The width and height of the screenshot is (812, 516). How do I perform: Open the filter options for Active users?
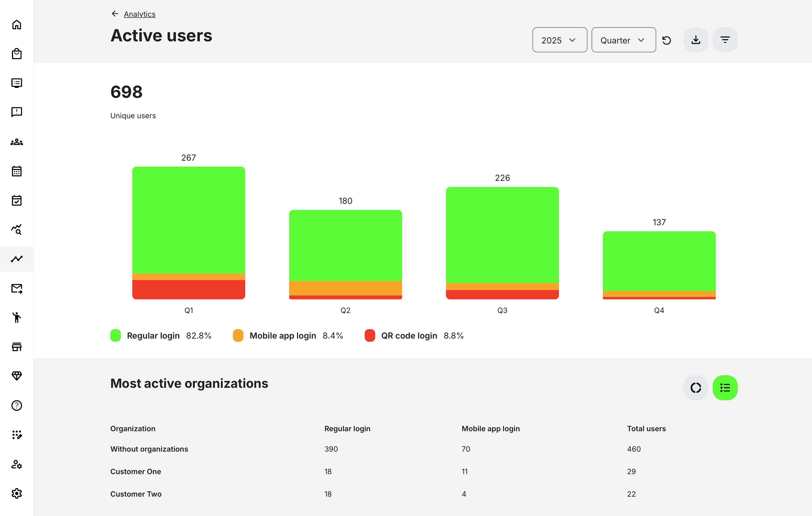click(x=725, y=40)
